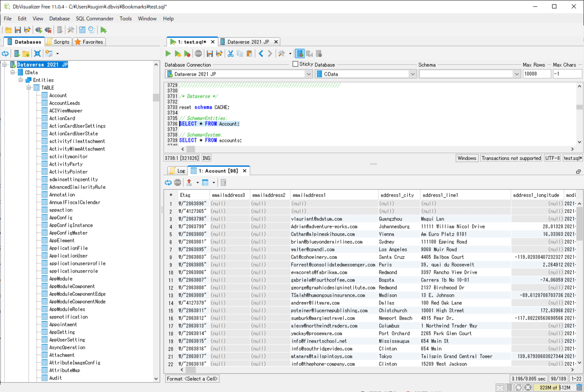Image resolution: width=584 pixels, height=392 pixels.
Task: Click the Stop execution icon in SQL toolbar
Action: pyautogui.click(x=199, y=53)
